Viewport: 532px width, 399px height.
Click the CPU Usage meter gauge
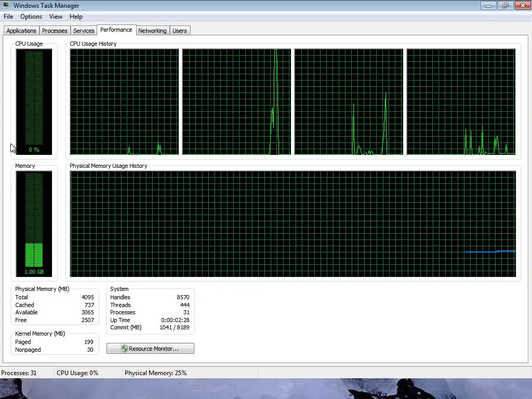[x=34, y=102]
